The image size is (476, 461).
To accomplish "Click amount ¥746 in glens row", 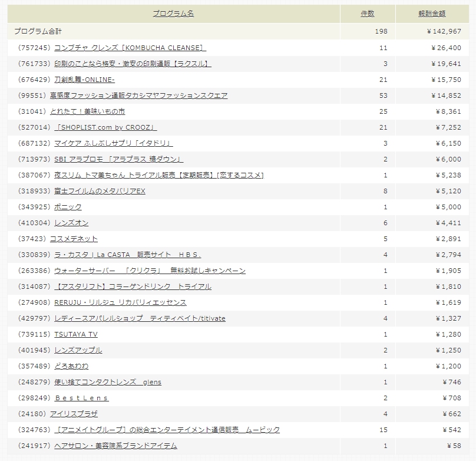I will pos(452,382).
